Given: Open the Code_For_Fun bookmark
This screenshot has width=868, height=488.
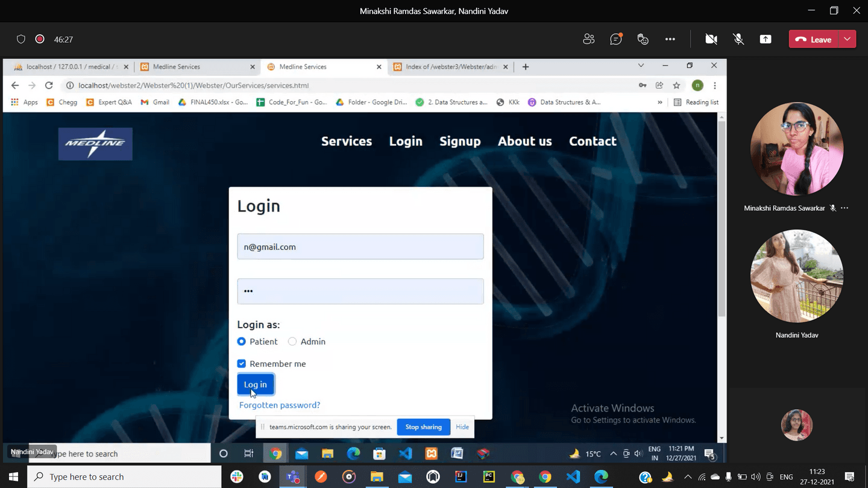Looking at the screenshot, I should coord(292,102).
